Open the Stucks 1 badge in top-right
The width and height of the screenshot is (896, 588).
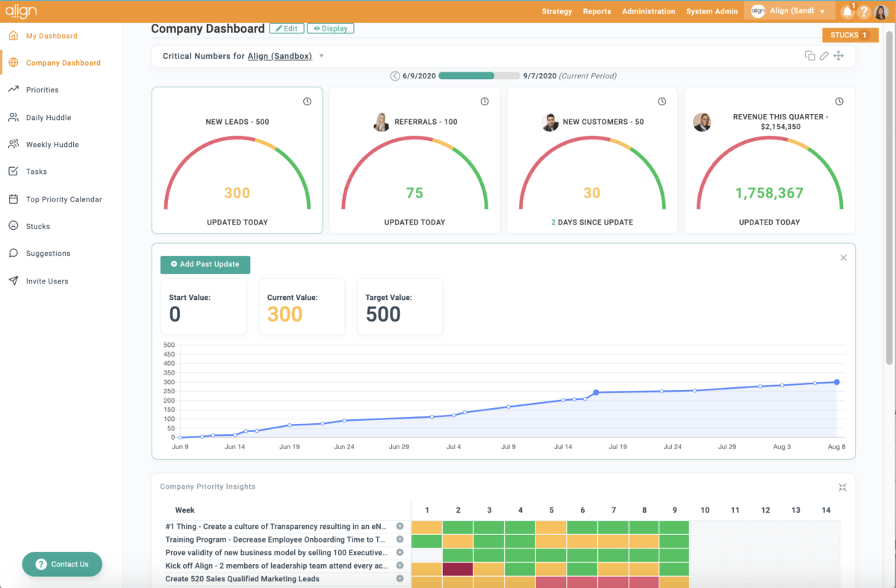pos(850,34)
